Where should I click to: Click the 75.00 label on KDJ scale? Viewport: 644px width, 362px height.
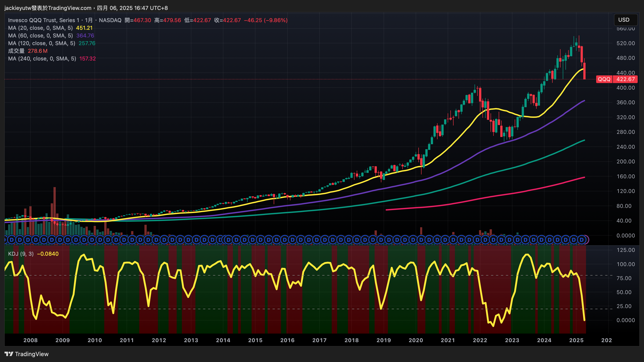click(624, 278)
